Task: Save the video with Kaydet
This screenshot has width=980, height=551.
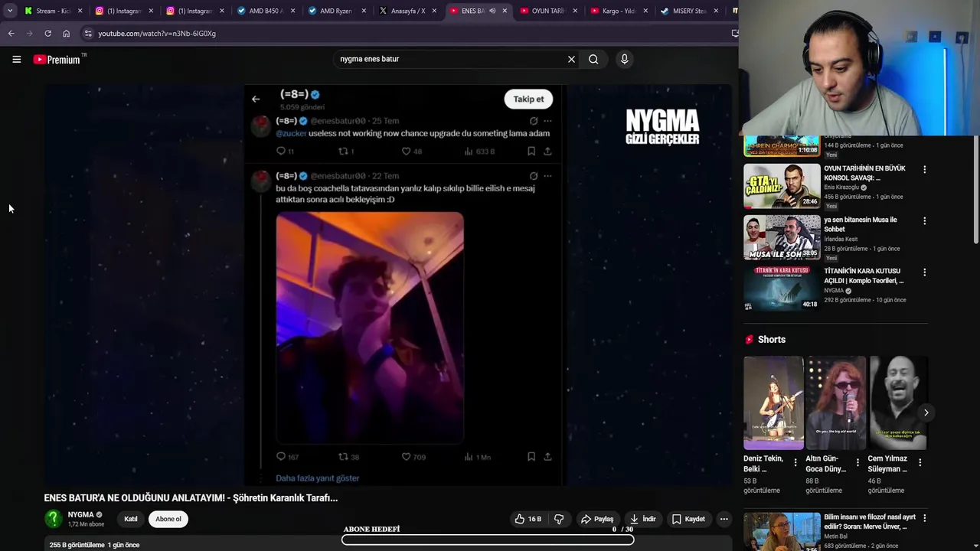Action: 688,519
